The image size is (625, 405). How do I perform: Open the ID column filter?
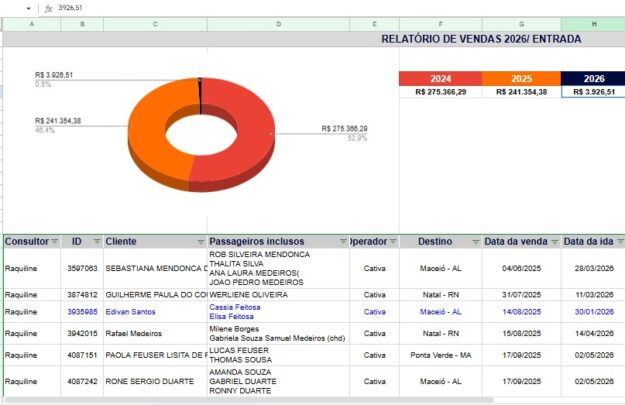pos(97,242)
